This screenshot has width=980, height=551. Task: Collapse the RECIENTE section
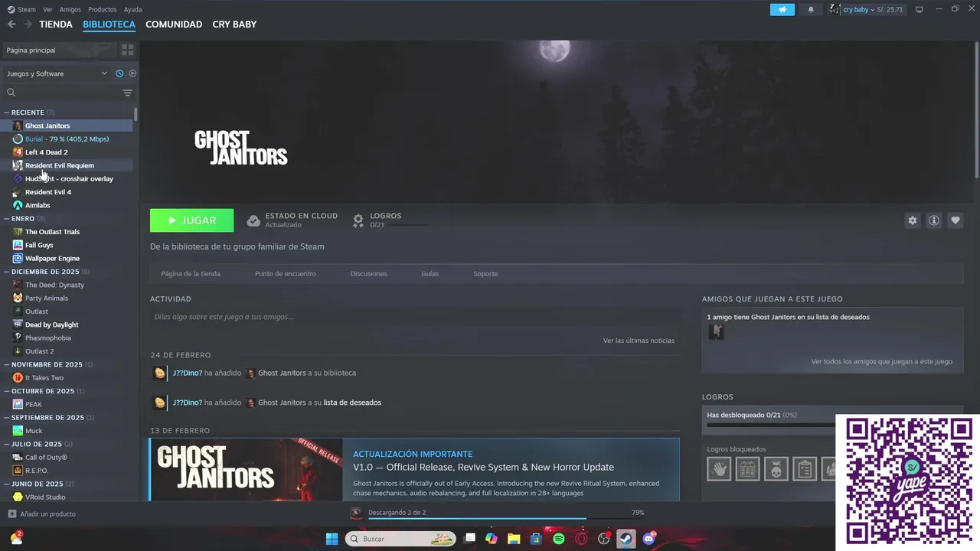click(7, 112)
